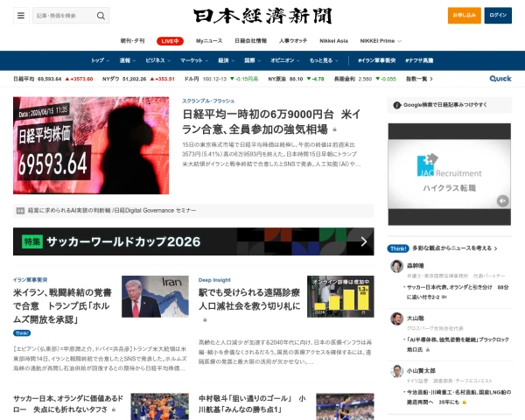This screenshot has width=525, height=420.
Task: Click the Nikkei newspaper logo
Action: point(262,16)
